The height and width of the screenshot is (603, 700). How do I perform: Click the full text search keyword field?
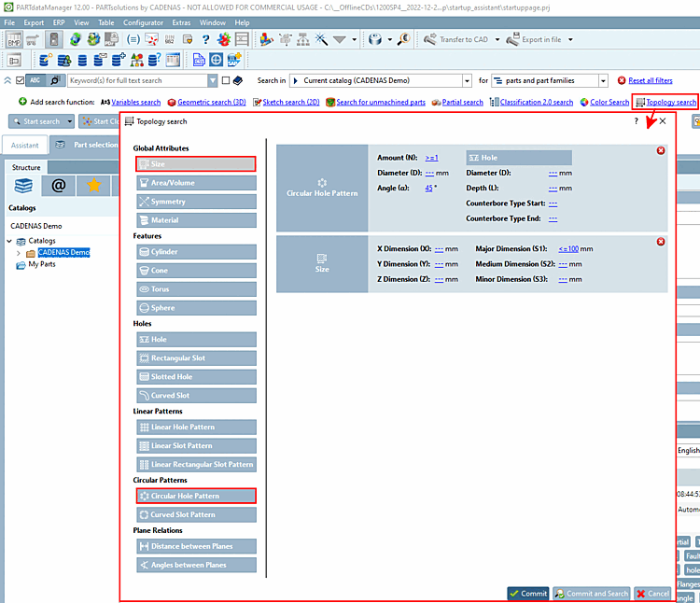click(x=136, y=81)
